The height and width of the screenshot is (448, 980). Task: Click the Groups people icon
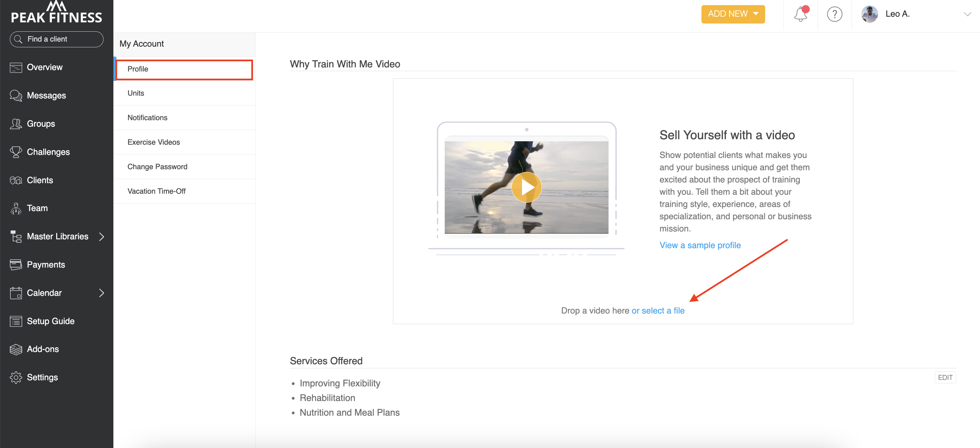coord(16,124)
